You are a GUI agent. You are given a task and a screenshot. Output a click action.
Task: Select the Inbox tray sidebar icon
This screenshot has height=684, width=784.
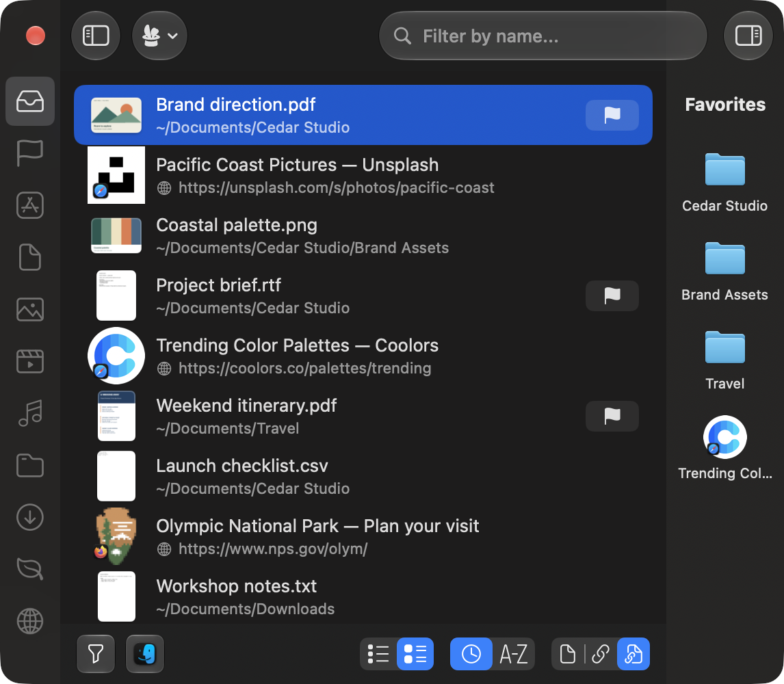(30, 101)
